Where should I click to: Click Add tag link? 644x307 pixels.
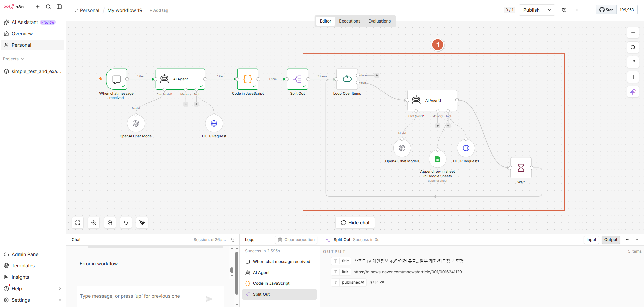point(159,10)
